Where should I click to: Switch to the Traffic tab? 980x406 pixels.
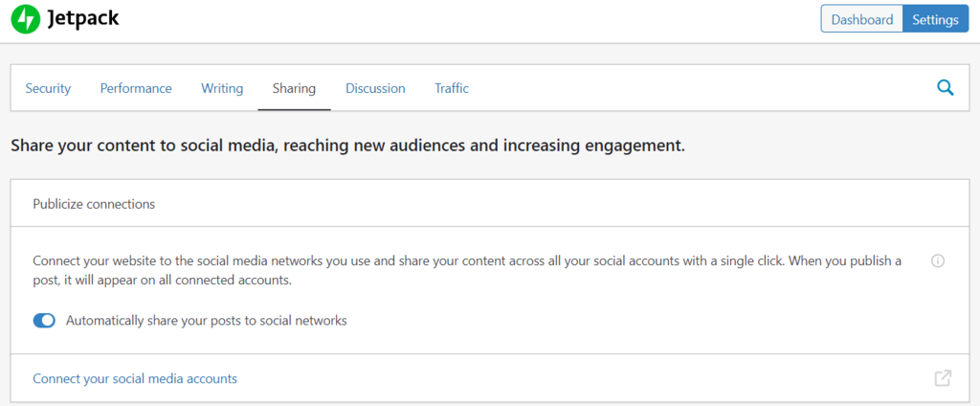coord(452,88)
